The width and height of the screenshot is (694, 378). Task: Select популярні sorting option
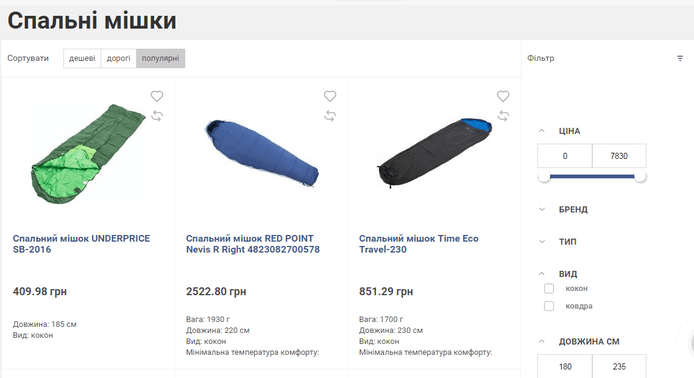[160, 58]
